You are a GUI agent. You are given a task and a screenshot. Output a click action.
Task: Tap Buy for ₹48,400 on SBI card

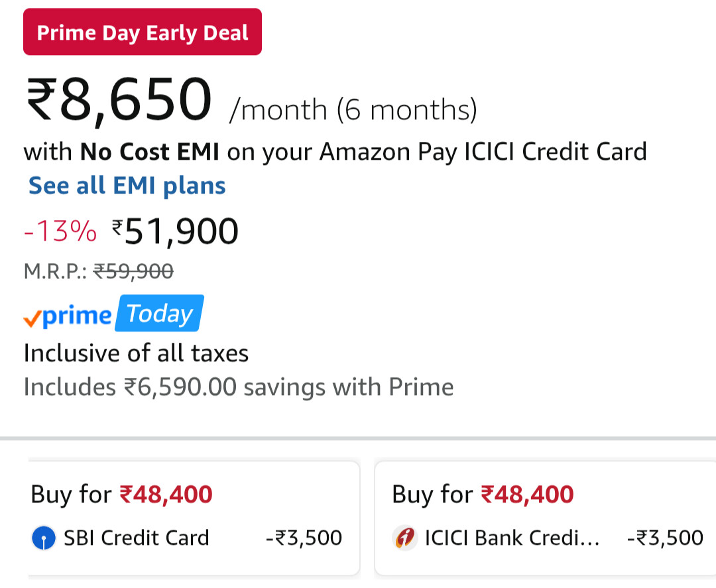point(121,495)
